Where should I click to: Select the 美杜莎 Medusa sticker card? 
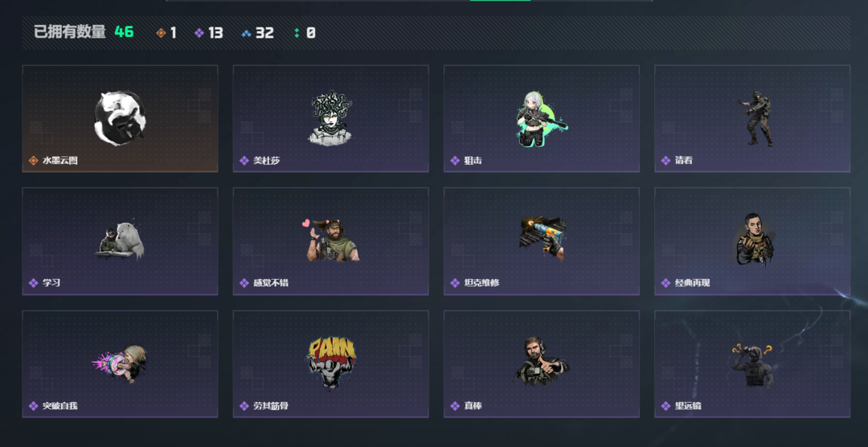pyautogui.click(x=331, y=118)
